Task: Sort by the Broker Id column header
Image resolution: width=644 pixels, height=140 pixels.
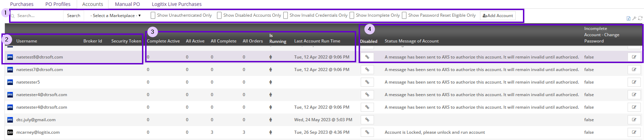Action: click(92, 41)
